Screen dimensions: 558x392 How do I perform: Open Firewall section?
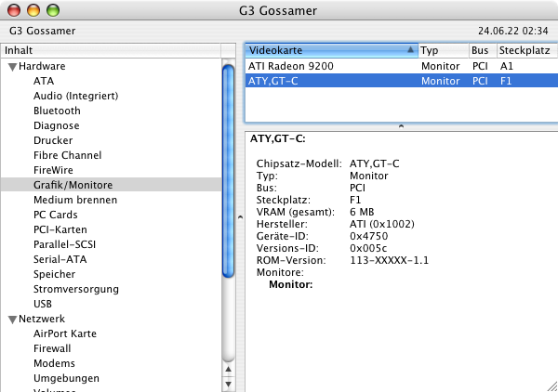52,348
